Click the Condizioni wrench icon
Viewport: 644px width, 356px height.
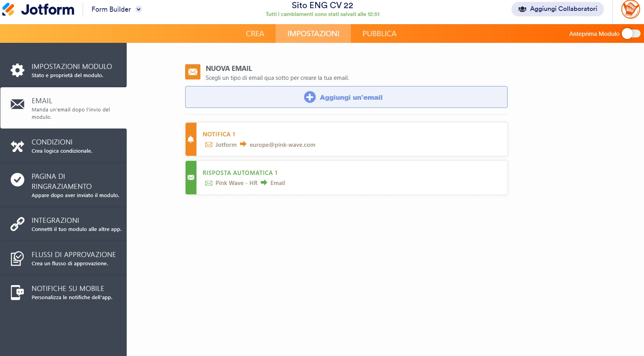tap(17, 146)
